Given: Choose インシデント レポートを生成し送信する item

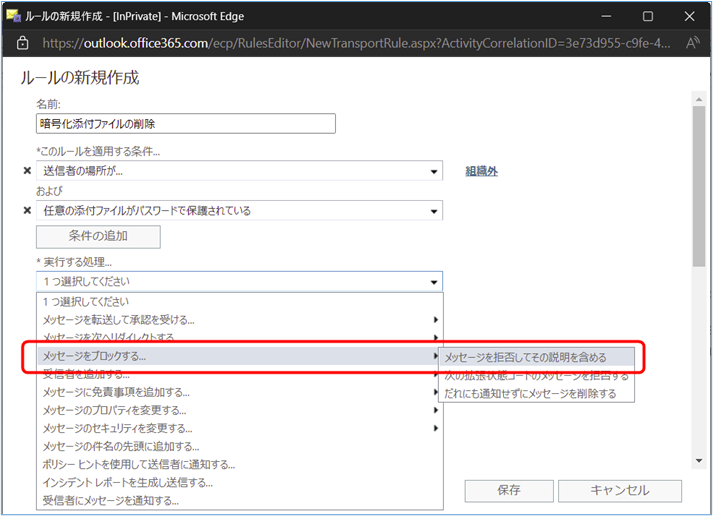Looking at the screenshot, I should point(240,483).
